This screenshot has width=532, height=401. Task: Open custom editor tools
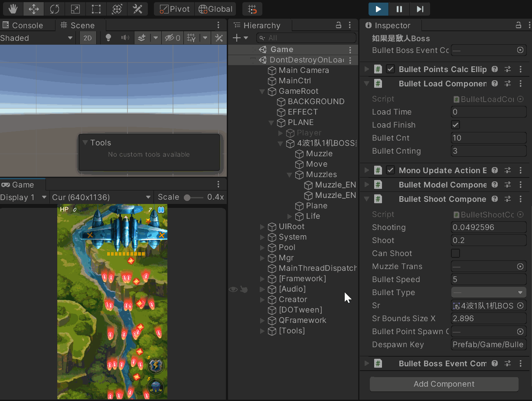[138, 9]
